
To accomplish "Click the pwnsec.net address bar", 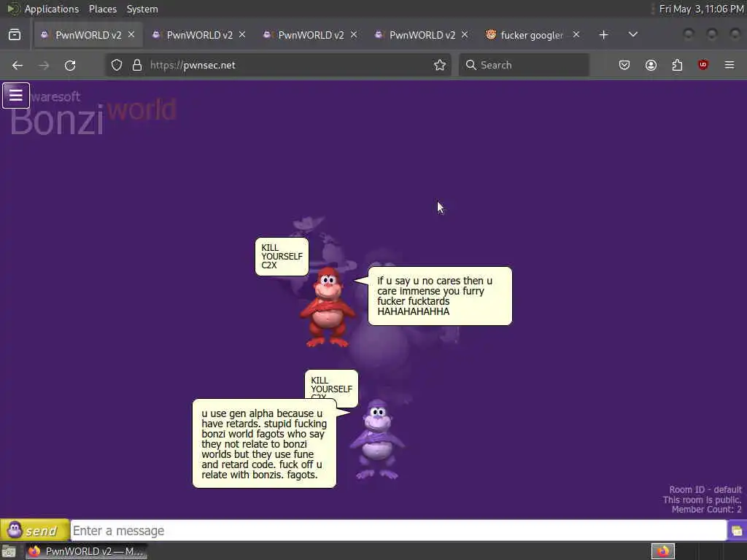I will pos(279,65).
